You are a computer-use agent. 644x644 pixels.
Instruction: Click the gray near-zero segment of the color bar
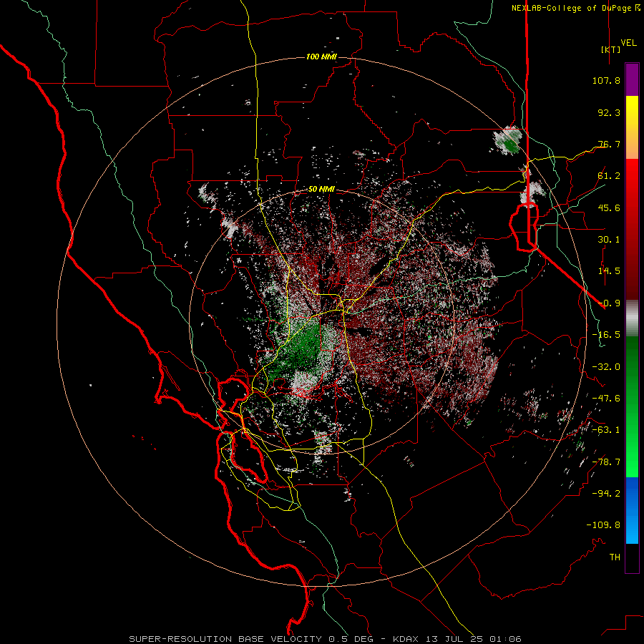click(x=632, y=318)
